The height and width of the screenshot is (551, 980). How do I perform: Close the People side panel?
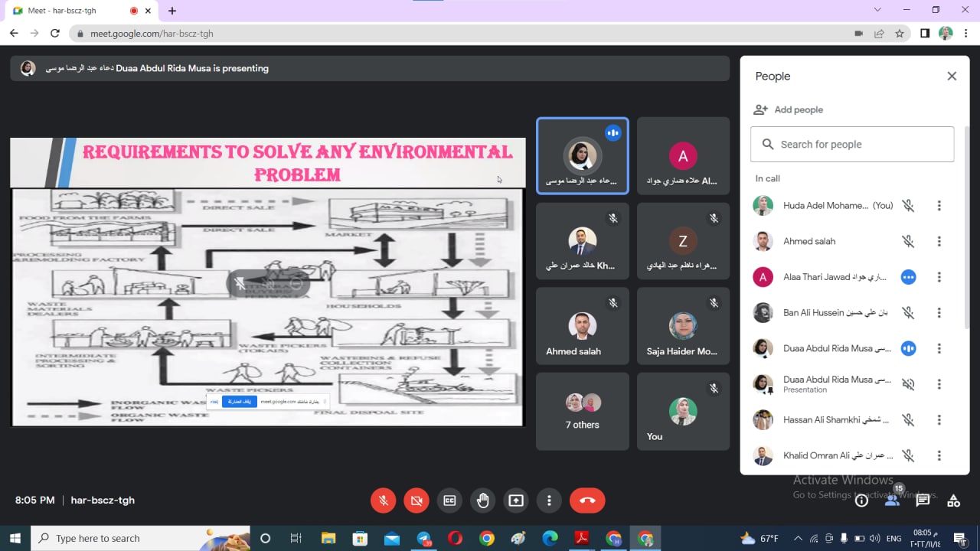click(x=952, y=76)
